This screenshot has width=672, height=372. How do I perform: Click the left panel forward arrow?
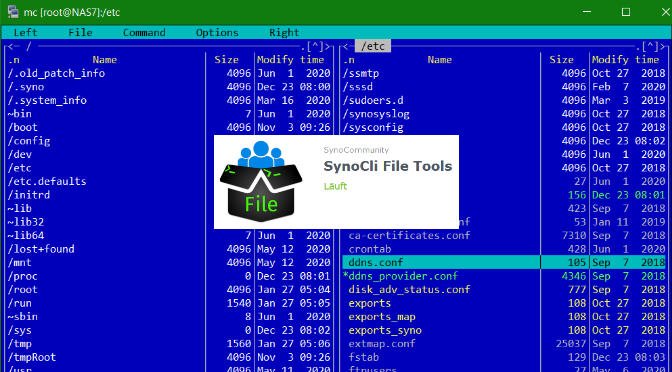point(328,46)
